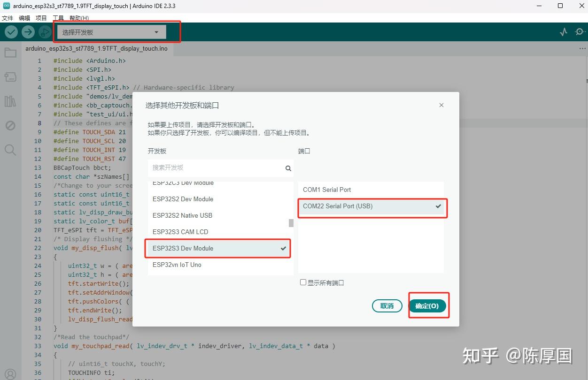Open the Debug sidebar panel
Screen dimensions: 588x380
click(x=10, y=125)
